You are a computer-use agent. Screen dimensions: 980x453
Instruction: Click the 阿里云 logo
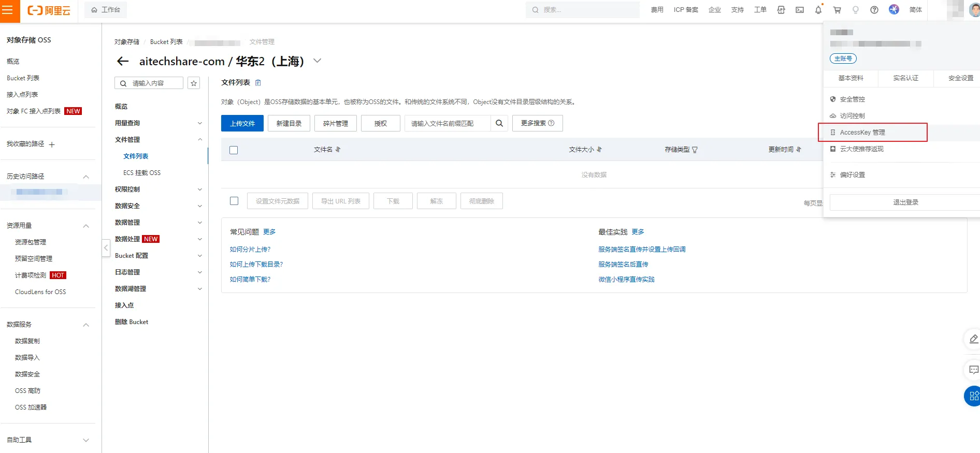point(49,10)
